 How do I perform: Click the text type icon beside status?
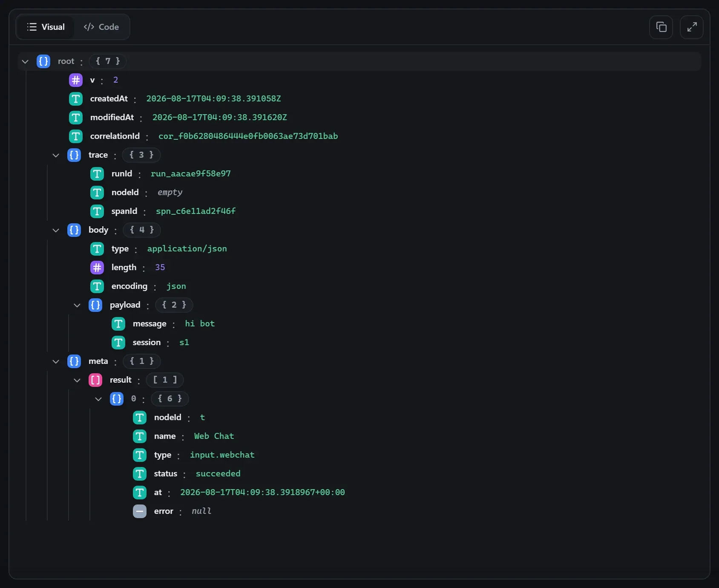pos(140,474)
